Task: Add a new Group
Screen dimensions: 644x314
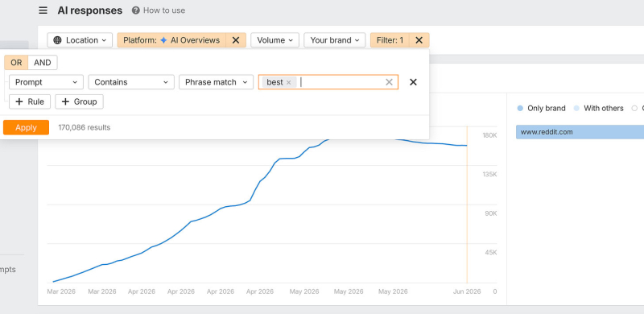Action: tap(79, 102)
